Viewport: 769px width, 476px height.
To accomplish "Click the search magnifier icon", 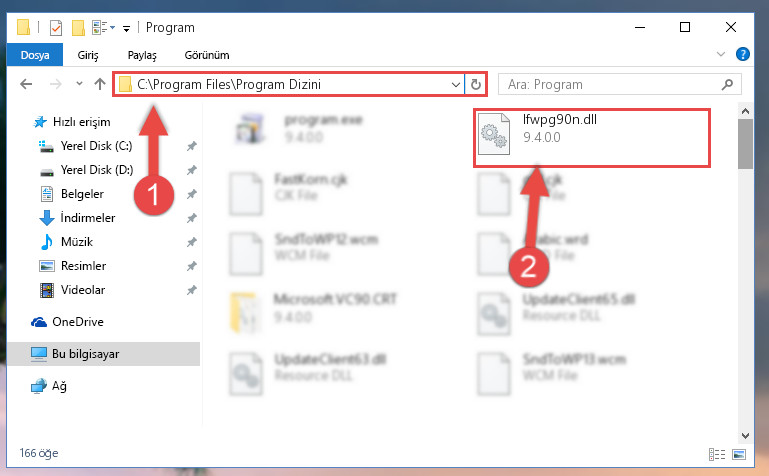I will point(727,84).
